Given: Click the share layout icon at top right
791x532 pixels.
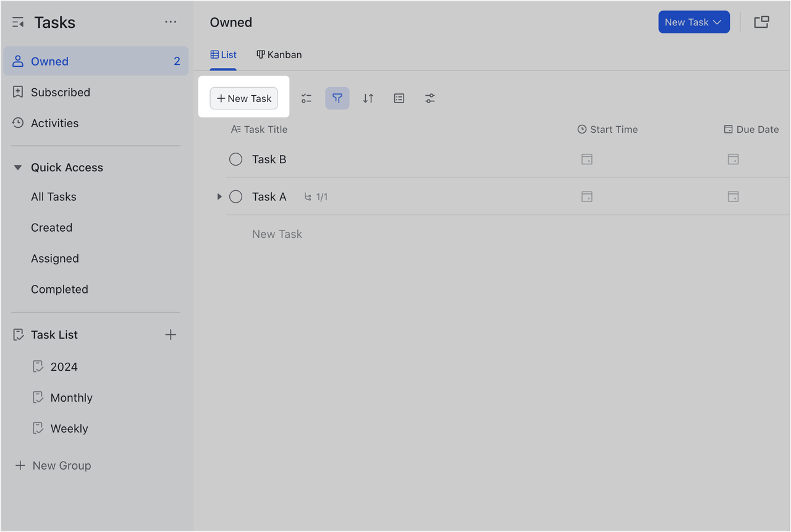Looking at the screenshot, I should point(761,22).
